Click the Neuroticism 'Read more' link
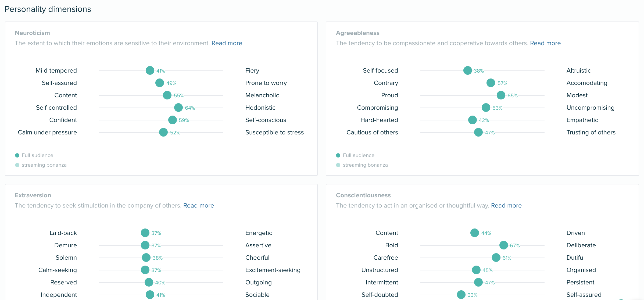Screen dimensions: 644x300 tap(227, 43)
